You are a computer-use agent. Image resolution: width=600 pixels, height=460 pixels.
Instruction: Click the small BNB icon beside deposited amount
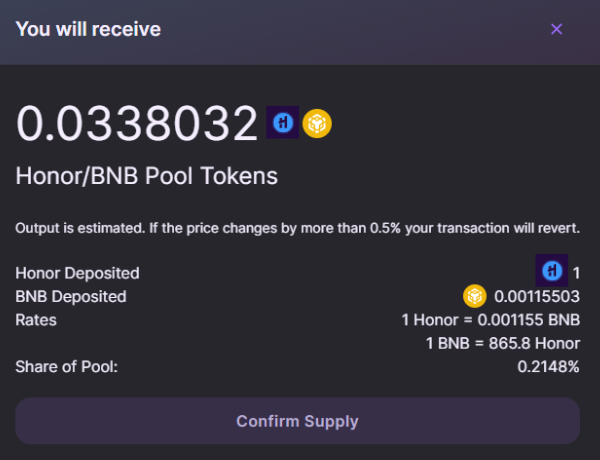[x=474, y=296]
